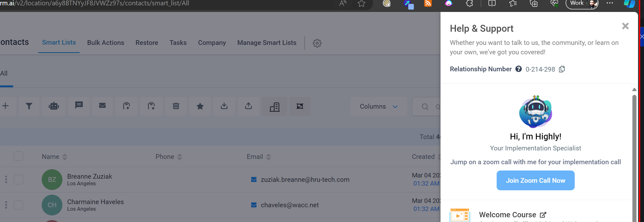Screen dimensions: 644x222
Task: Click email zuziak.breanne@hru-tech.com
Action: pyautogui.click(x=305, y=180)
